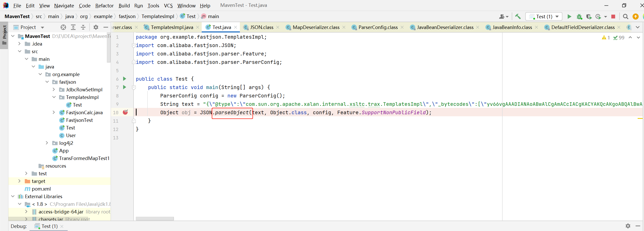The image size is (644, 231).
Task: Open the vertical Project tool window tab
Action: [x=4, y=35]
